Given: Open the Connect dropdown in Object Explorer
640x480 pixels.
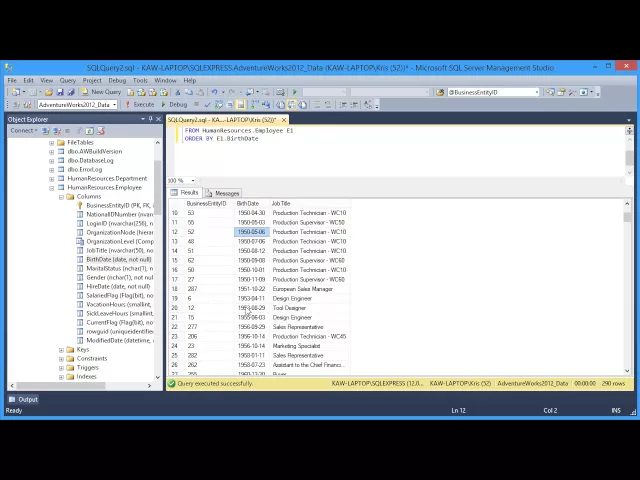Looking at the screenshot, I should point(24,131).
